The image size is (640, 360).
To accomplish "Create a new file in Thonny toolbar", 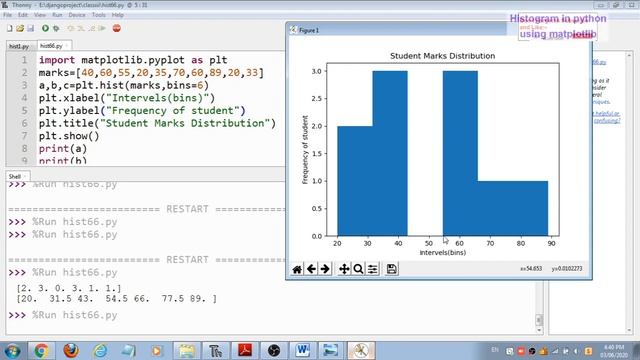I will tap(10, 28).
